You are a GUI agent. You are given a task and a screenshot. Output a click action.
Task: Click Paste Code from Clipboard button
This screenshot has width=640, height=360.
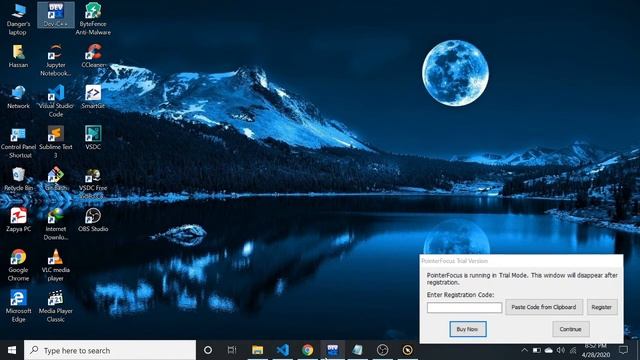click(x=544, y=307)
